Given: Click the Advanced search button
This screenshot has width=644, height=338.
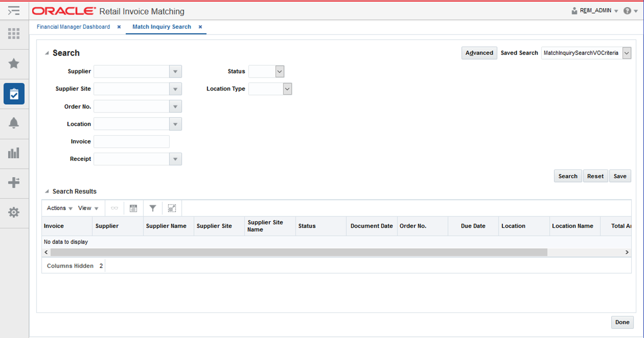Looking at the screenshot, I should (x=479, y=52).
